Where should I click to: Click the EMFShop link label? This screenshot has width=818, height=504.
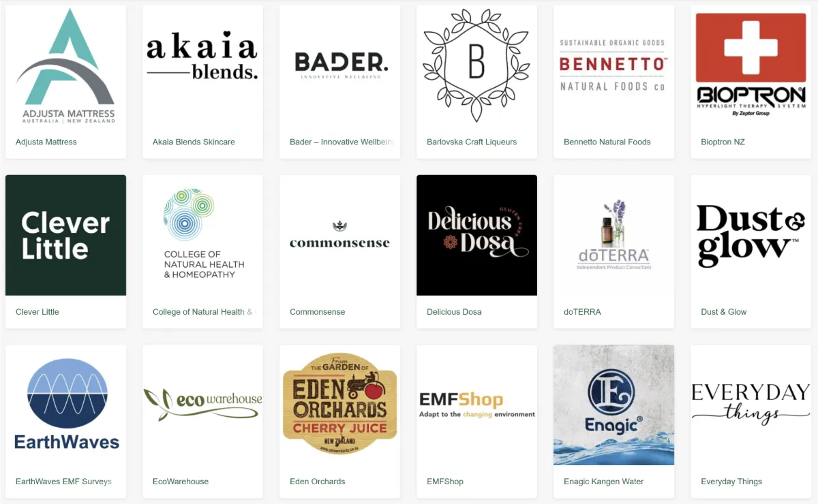(x=444, y=482)
